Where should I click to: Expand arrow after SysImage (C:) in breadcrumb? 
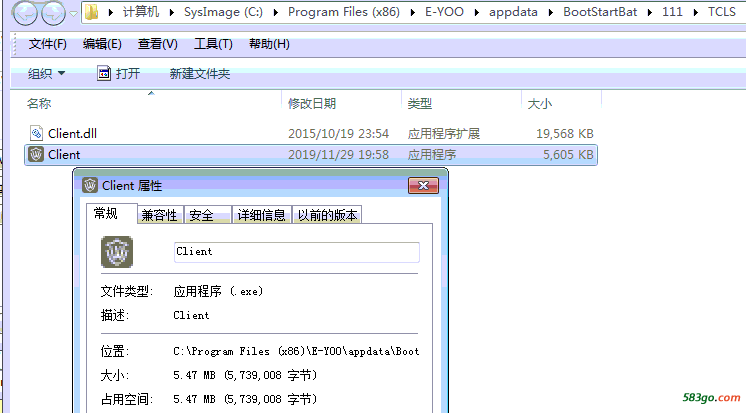[275, 12]
